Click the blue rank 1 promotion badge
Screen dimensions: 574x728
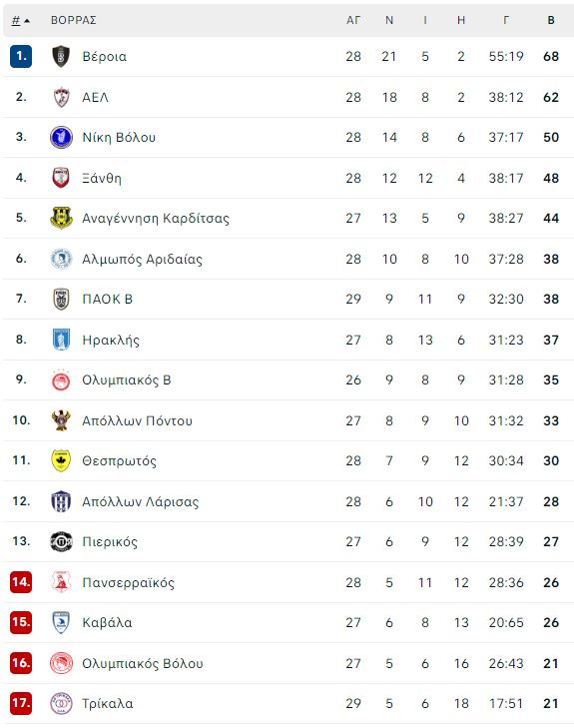coord(21,56)
